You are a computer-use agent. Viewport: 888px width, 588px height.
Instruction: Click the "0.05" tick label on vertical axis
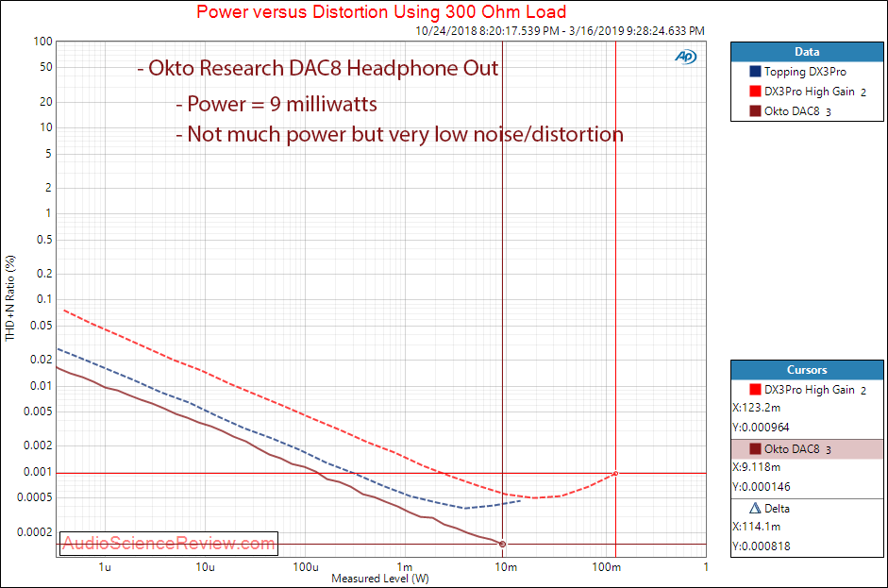point(41,326)
